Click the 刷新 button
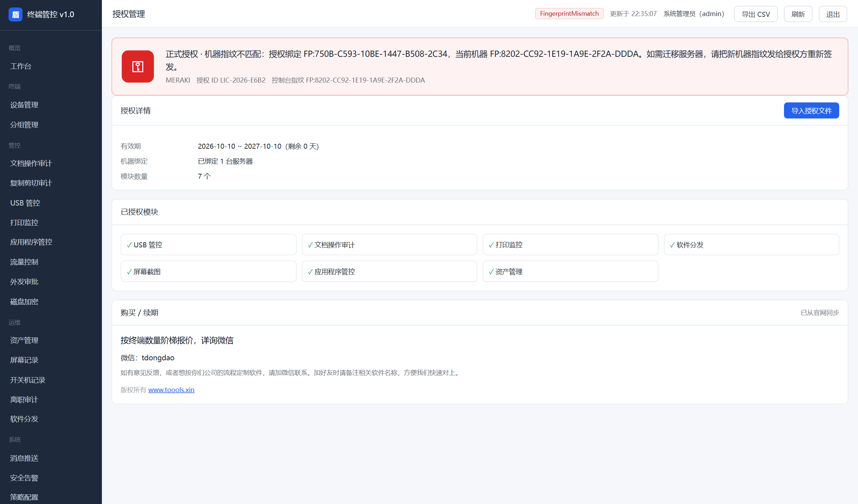This screenshot has height=504, width=858. coord(798,14)
